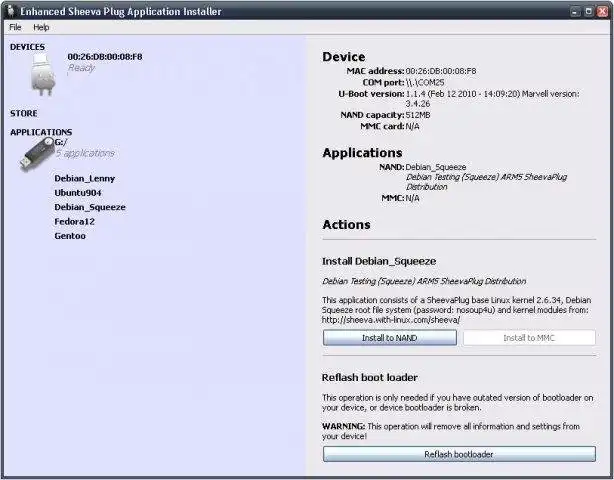
Task: Click the app icon in title bar
Action: [x=11, y=11]
